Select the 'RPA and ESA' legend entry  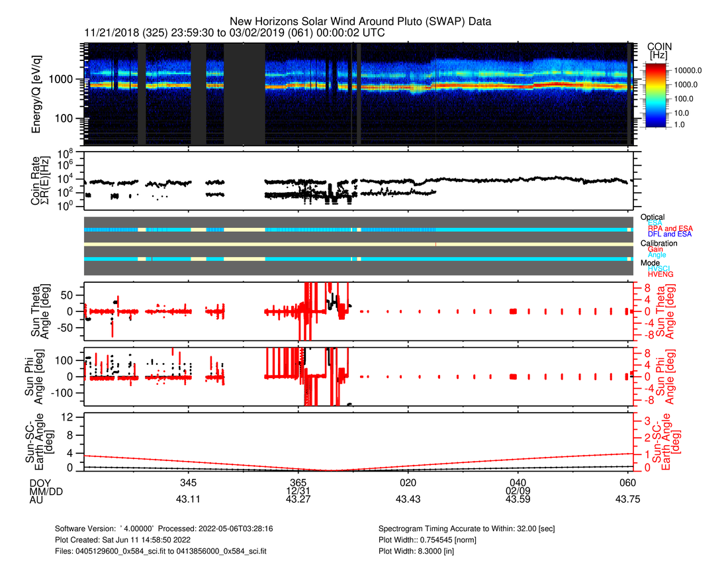[670, 229]
